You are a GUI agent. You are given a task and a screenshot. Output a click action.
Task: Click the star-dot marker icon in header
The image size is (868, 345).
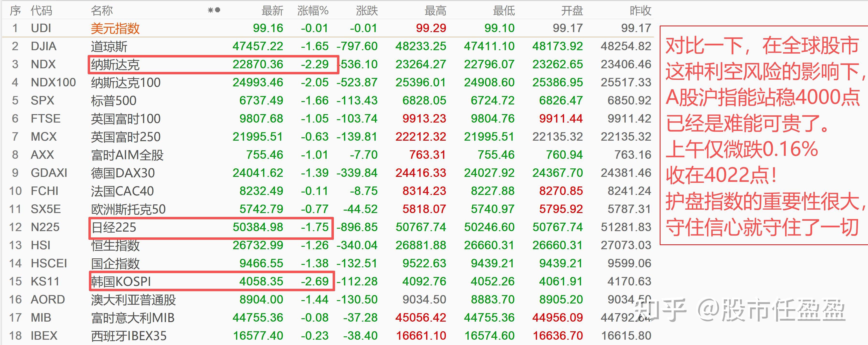pos(214,10)
